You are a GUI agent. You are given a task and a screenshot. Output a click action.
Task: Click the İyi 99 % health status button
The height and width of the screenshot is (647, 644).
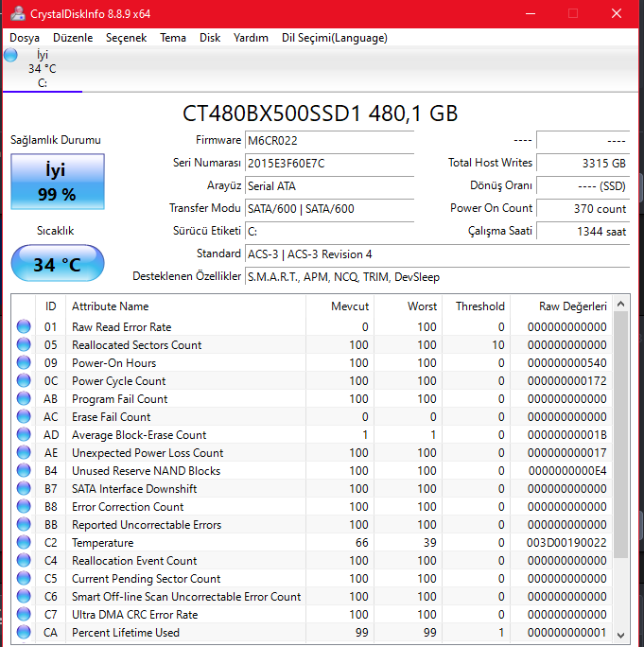[58, 182]
